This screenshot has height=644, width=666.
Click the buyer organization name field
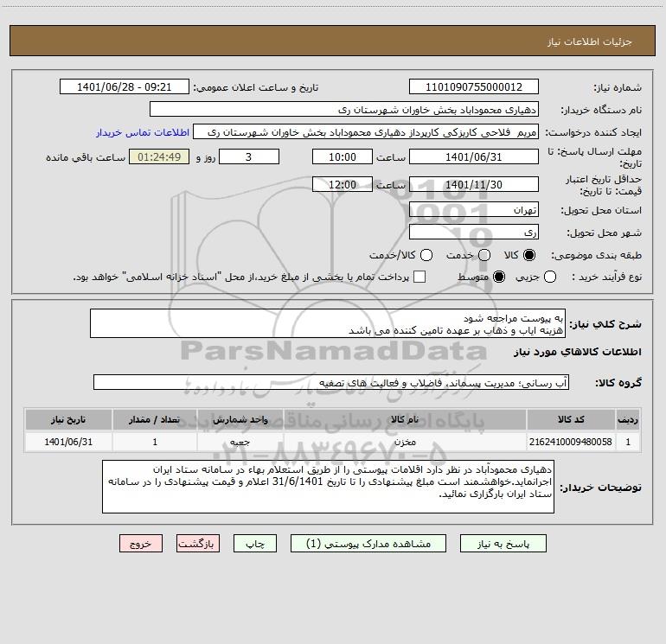[x=344, y=110]
